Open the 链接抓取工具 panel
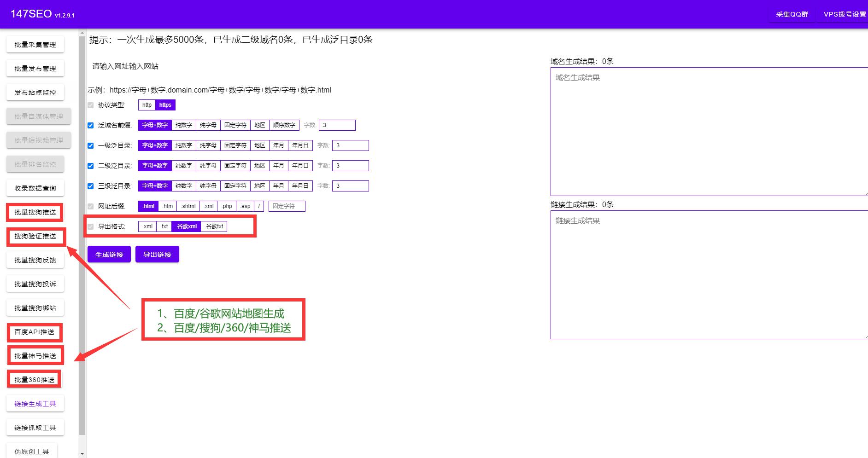Viewport: 868px width, 458px height. pos(35,427)
